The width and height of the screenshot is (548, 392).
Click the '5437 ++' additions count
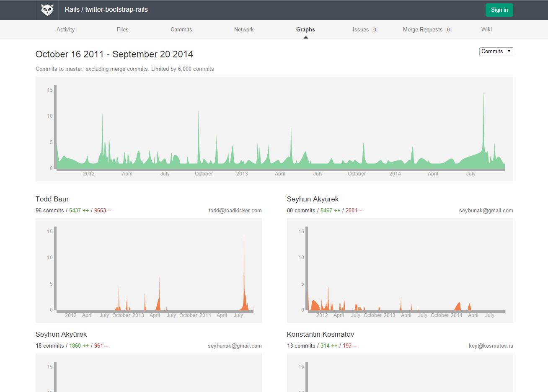click(79, 210)
